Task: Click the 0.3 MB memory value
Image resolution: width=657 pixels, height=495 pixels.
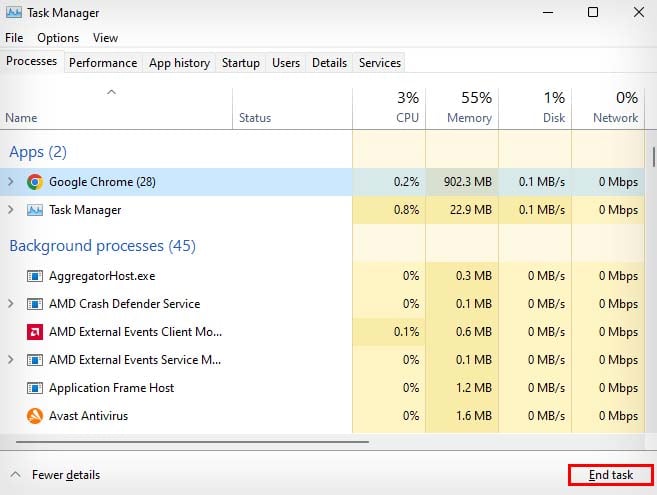Action: coord(473,276)
